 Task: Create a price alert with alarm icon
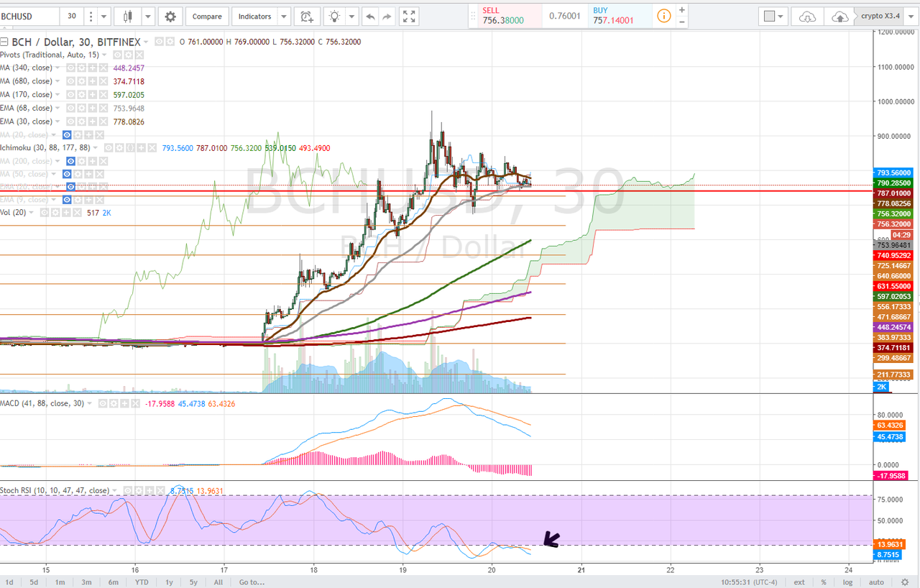coord(307,17)
